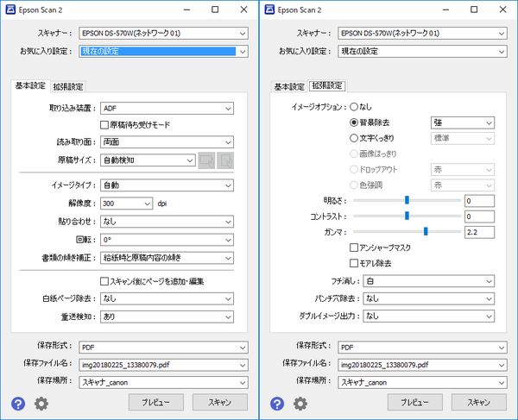Open スキャナー dropdown in left window
The image size is (518, 420).
(163, 34)
